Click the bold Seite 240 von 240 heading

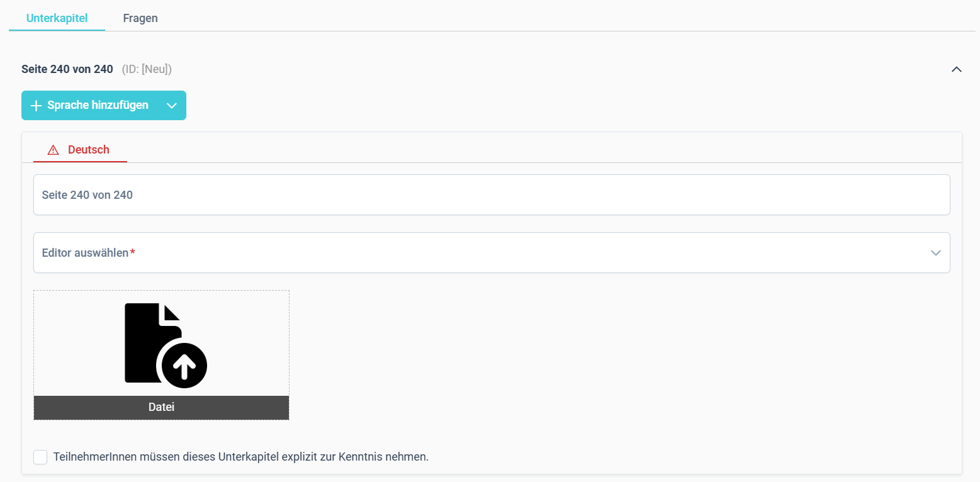click(67, 69)
